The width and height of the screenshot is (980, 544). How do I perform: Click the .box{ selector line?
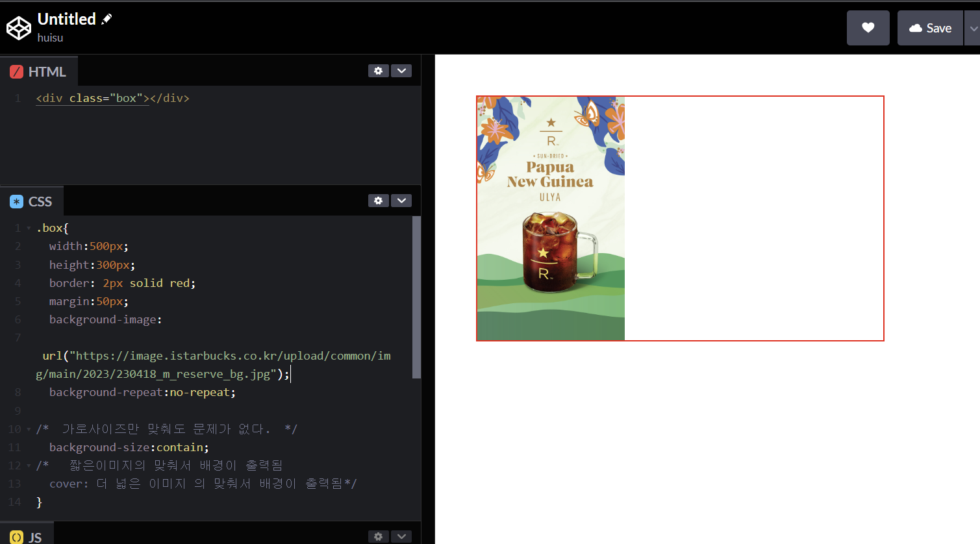(x=52, y=228)
